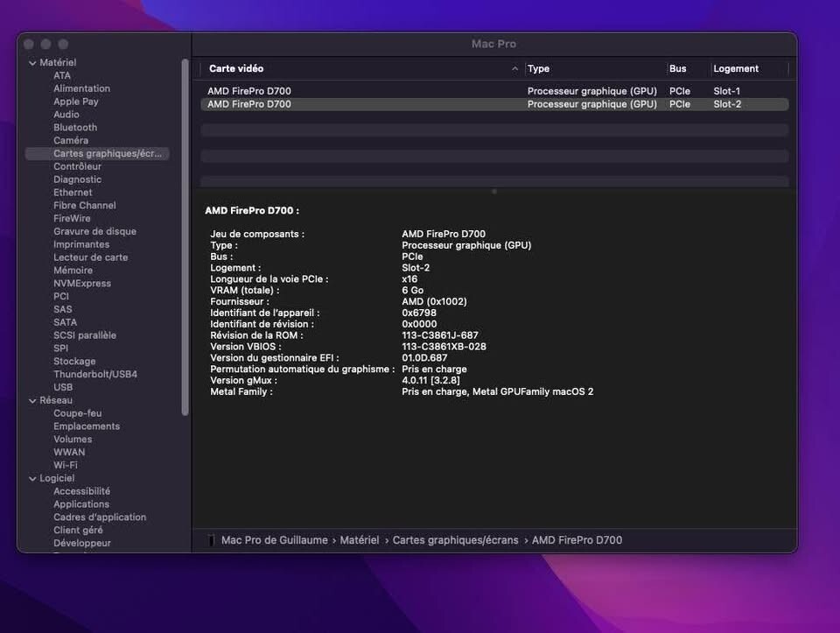Open USB in the sidebar
This screenshot has width=840, height=633.
tap(63, 387)
